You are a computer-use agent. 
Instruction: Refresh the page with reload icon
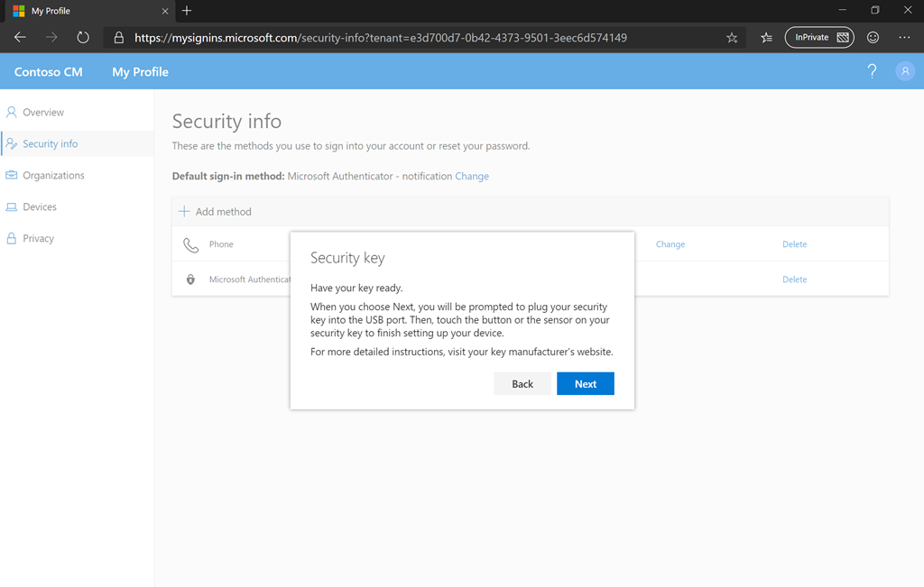click(x=83, y=38)
